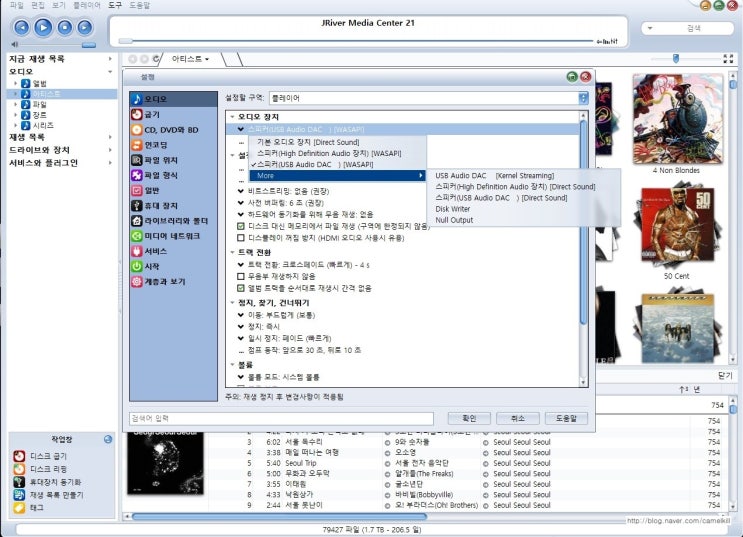Click the 검색어 입력 search field
Image resolution: width=743 pixels, height=537 pixels.
tap(281, 419)
